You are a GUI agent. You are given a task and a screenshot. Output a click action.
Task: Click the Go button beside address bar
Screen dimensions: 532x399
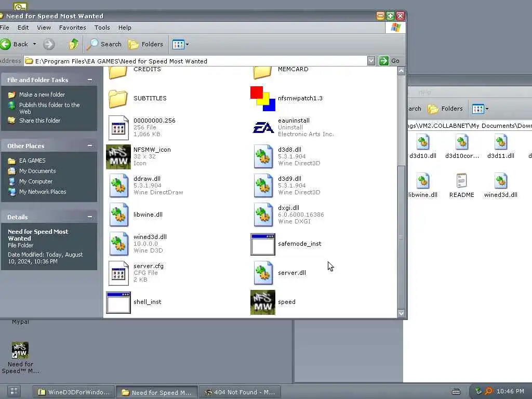(x=389, y=61)
